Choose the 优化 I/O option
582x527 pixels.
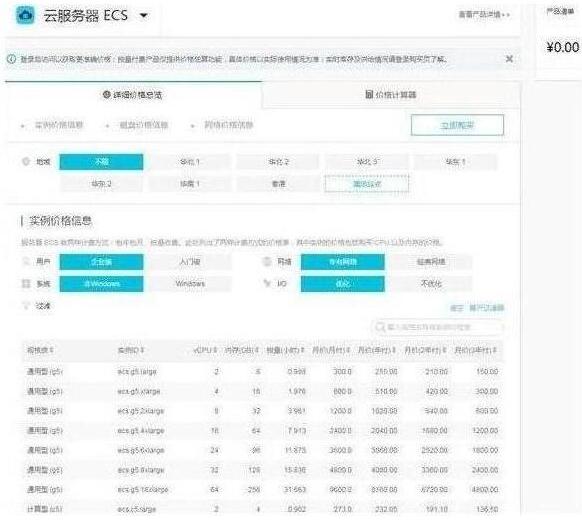343,284
